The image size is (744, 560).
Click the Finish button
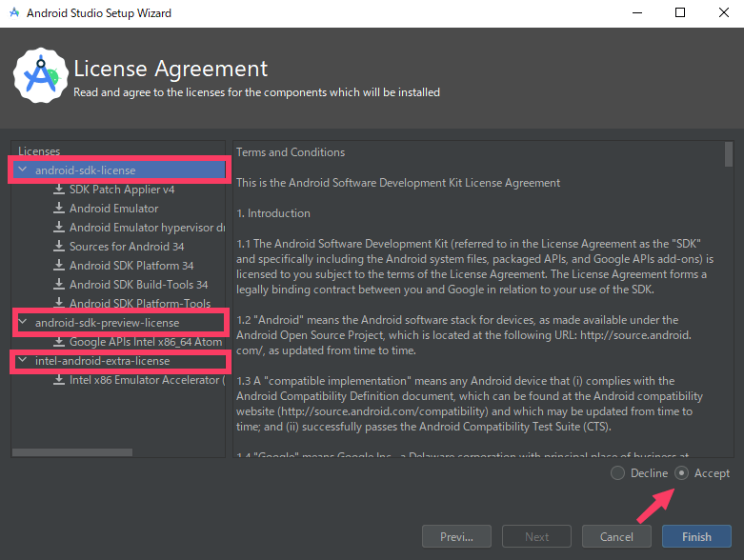696,536
